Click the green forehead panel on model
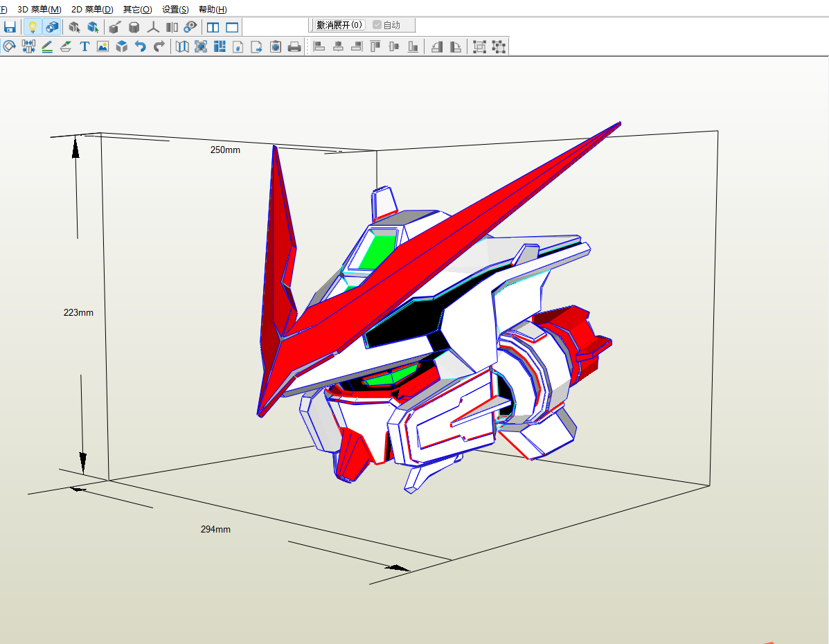 [x=378, y=251]
